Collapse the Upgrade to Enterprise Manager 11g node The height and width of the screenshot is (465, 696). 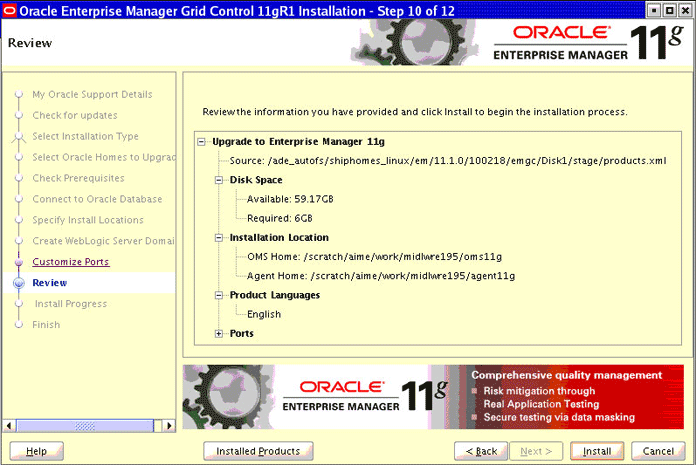click(x=202, y=142)
